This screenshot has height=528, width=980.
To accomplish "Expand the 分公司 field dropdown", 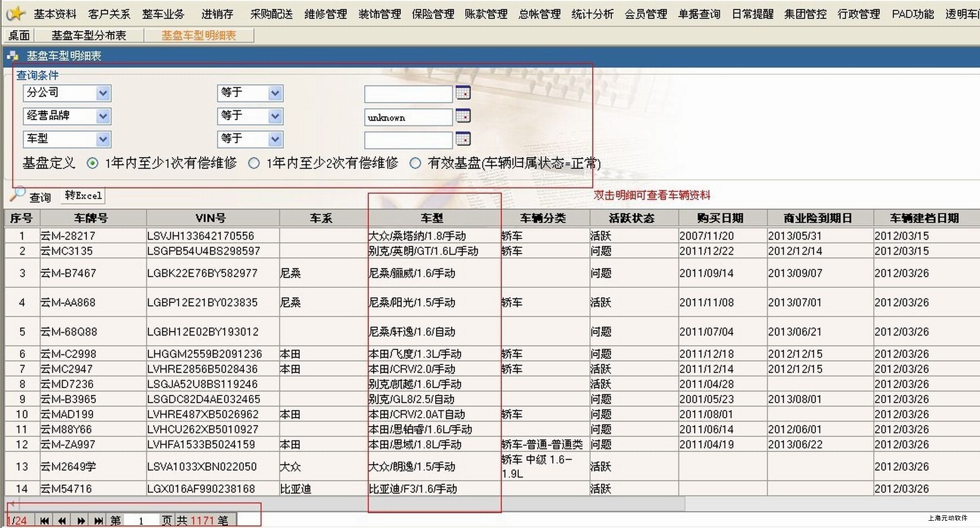I will [103, 93].
